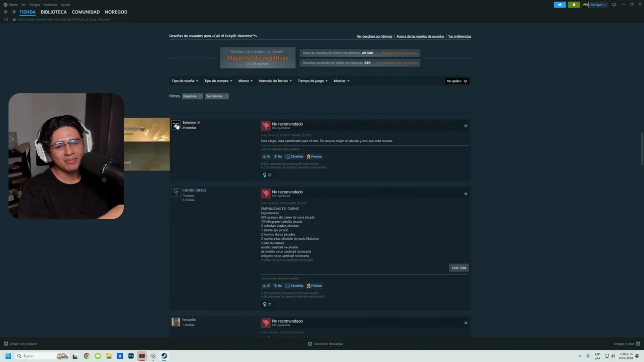Click the award count 21 icon
644x362 pixels.
click(267, 304)
